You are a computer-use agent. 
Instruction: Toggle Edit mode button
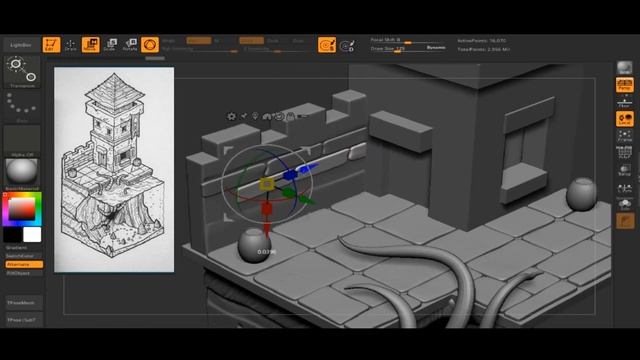(x=51, y=44)
